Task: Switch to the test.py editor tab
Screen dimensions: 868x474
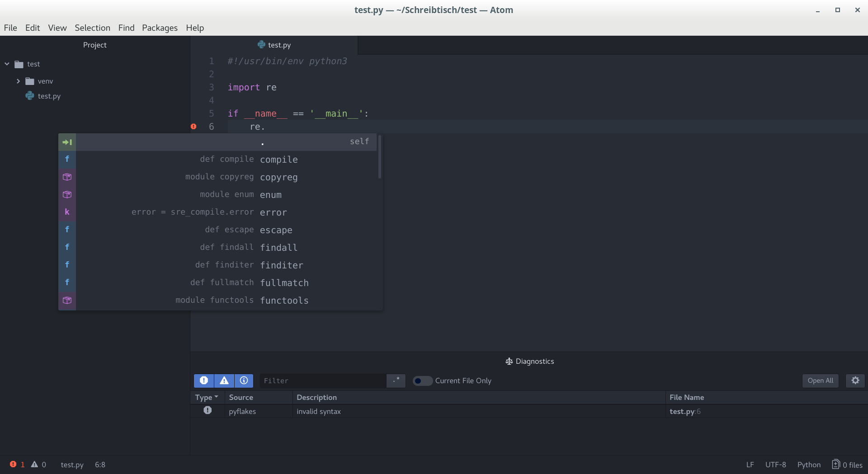Action: (x=278, y=45)
